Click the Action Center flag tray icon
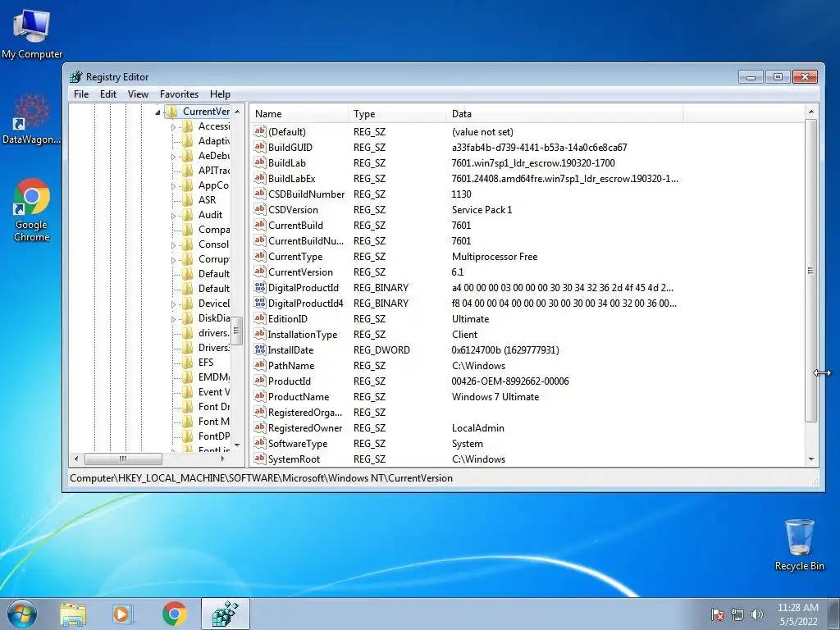This screenshot has height=630, width=840. pos(717,614)
